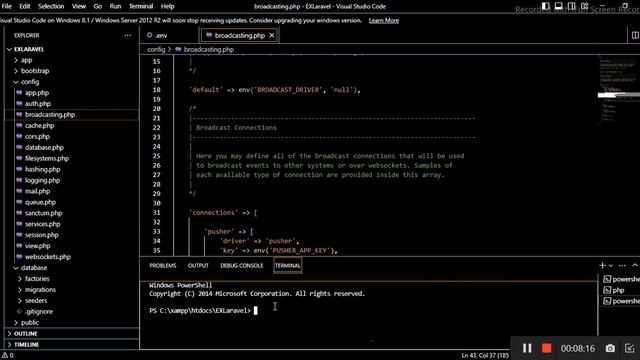
Task: Open filesystems.php file
Action: tap(47, 158)
